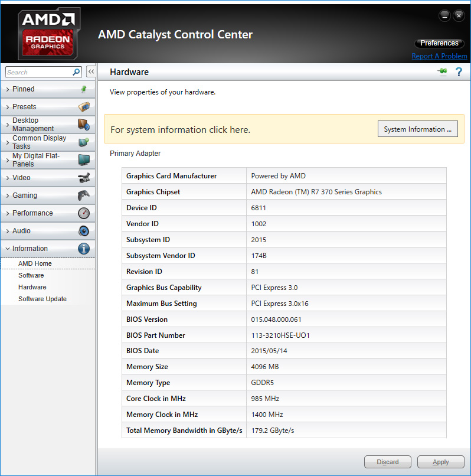Follow the Report A Problem link
Viewport: 471px width, 476px height.
point(439,56)
